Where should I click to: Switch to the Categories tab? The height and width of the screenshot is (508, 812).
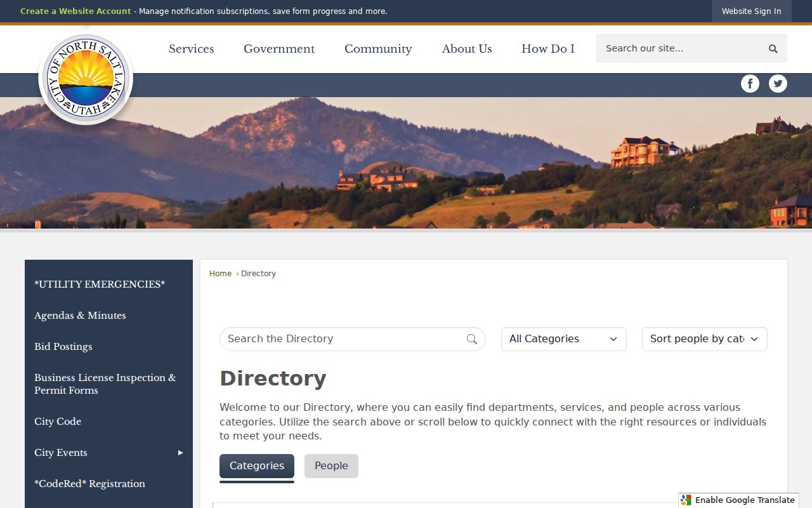coord(257,466)
